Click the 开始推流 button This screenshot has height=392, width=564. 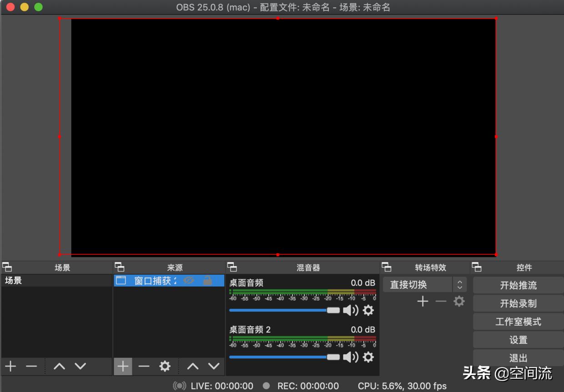click(518, 286)
